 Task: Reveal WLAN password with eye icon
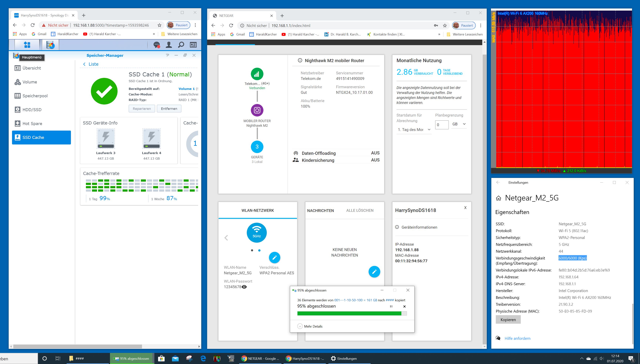(244, 287)
